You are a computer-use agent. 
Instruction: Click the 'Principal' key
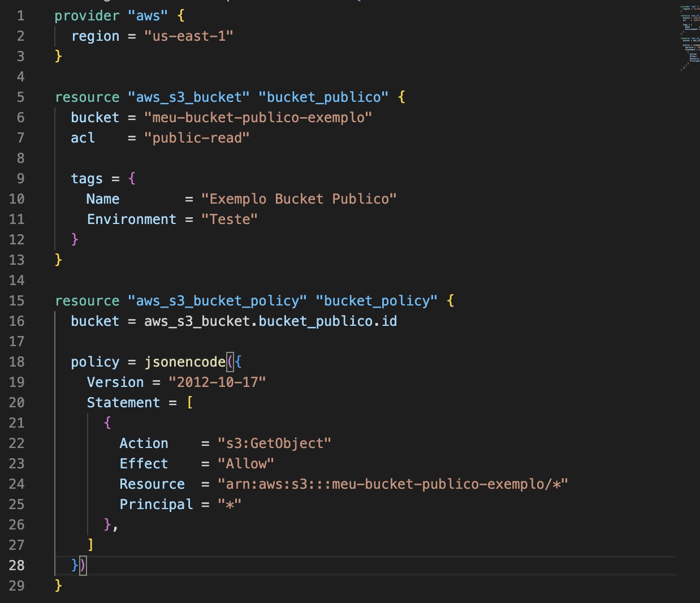pos(156,505)
